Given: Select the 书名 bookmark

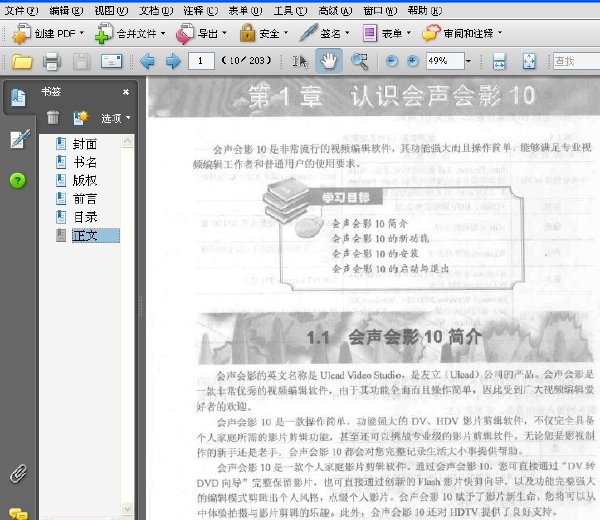Looking at the screenshot, I should [x=85, y=163].
